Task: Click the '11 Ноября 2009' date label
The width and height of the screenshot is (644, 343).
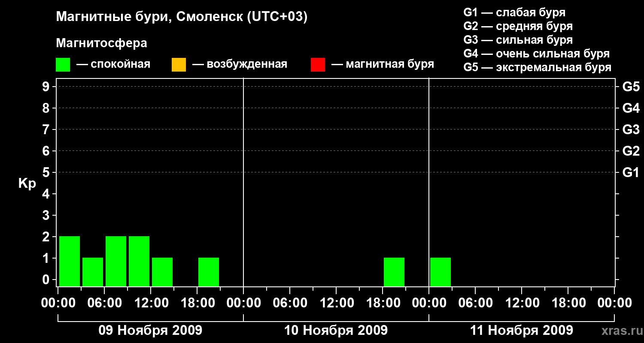Action: (x=521, y=331)
